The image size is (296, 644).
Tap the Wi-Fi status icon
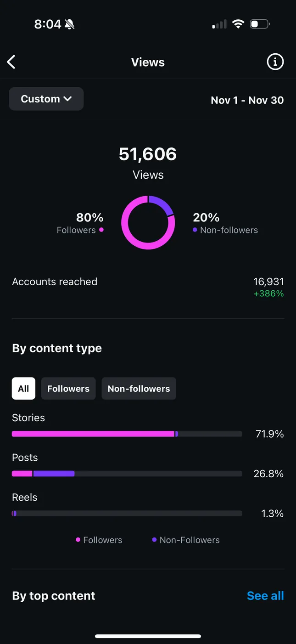tap(238, 24)
